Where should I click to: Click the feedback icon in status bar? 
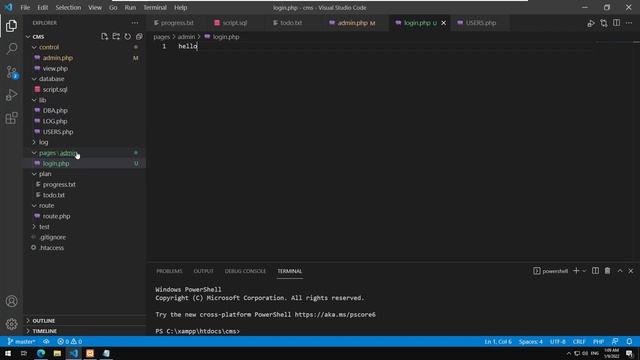(615, 342)
